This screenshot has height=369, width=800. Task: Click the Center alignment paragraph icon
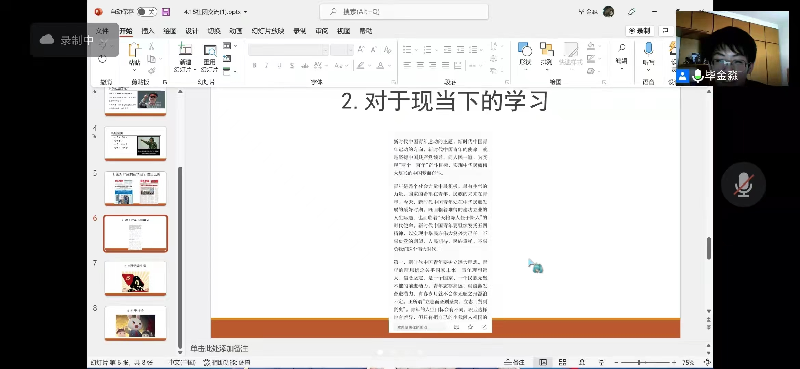pyautogui.click(x=420, y=65)
